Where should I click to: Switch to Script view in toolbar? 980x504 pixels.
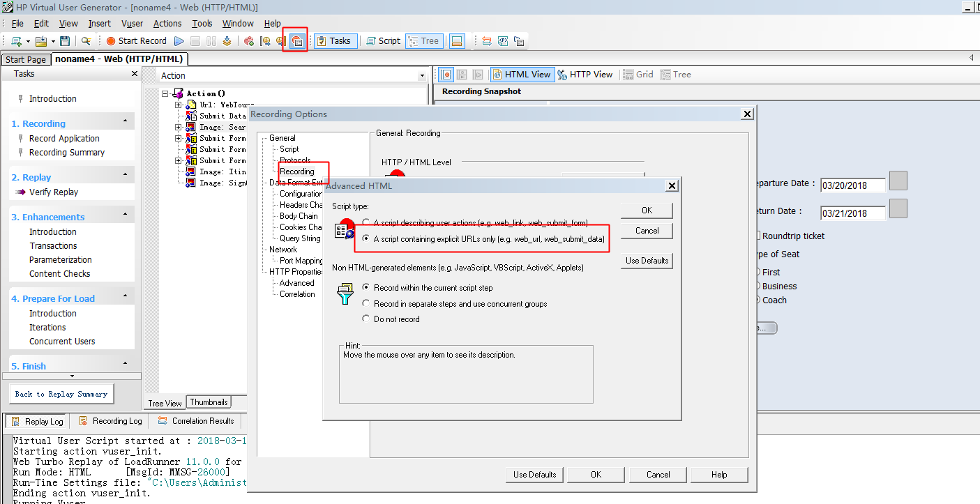pos(384,41)
